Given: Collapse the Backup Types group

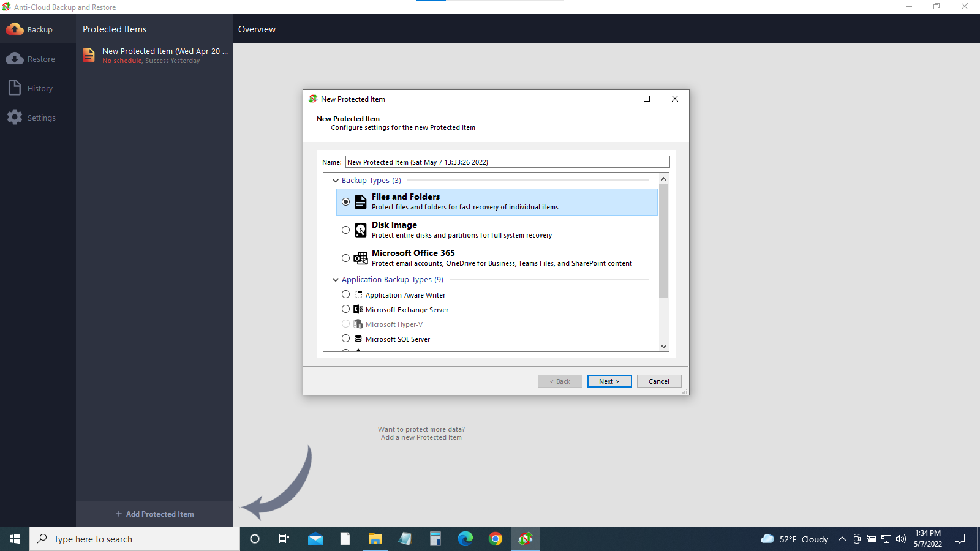Looking at the screenshot, I should [336, 181].
